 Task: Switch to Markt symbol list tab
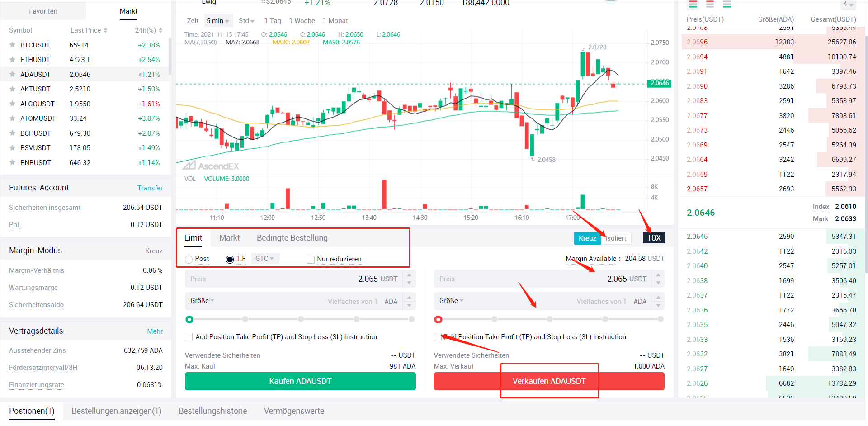point(128,11)
